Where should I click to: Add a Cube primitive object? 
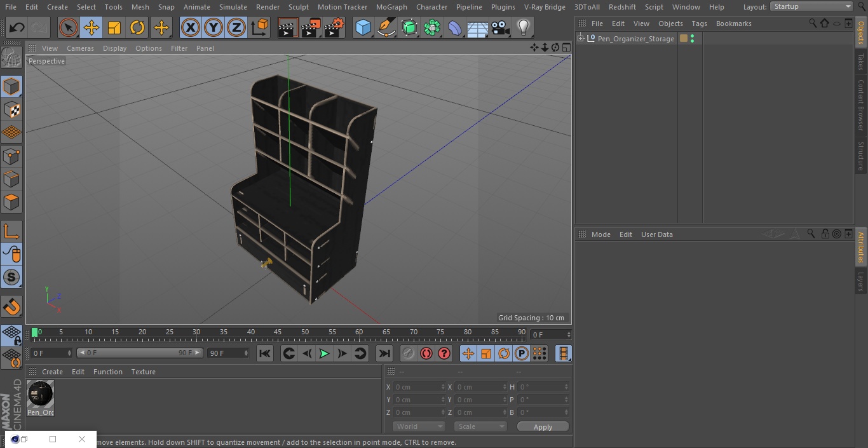coord(363,28)
